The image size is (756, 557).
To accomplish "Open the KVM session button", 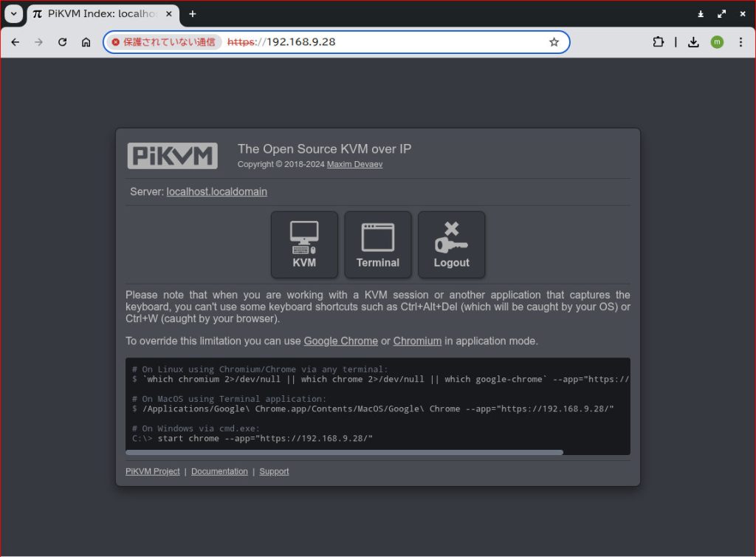I will pos(304,245).
